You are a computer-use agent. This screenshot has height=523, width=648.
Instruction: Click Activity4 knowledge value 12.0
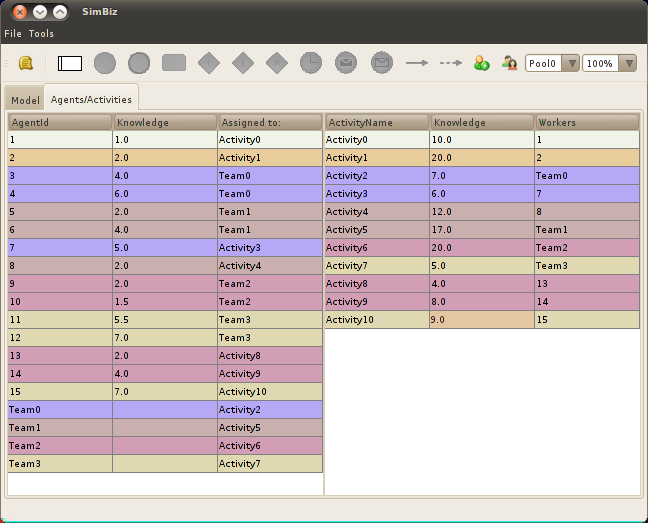(x=482, y=212)
